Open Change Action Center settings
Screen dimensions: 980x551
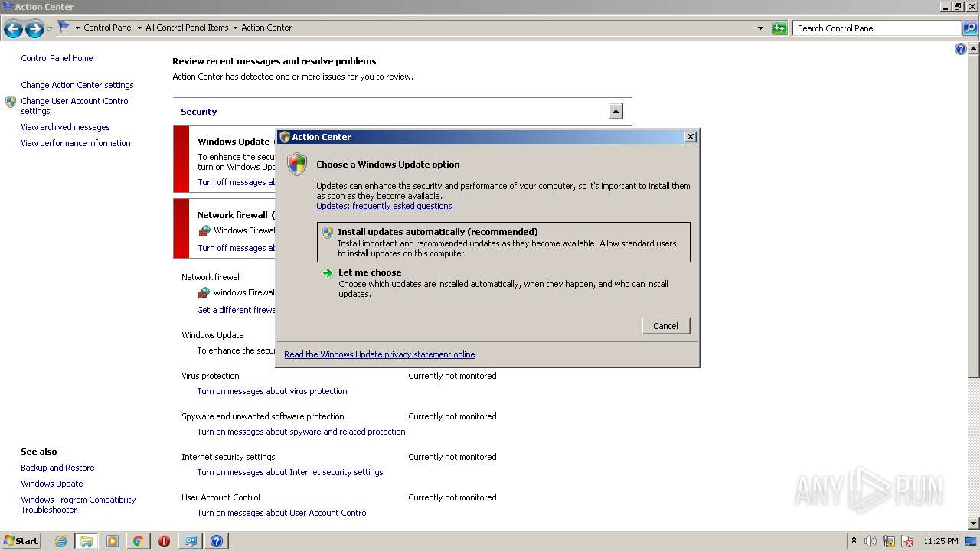coord(77,85)
